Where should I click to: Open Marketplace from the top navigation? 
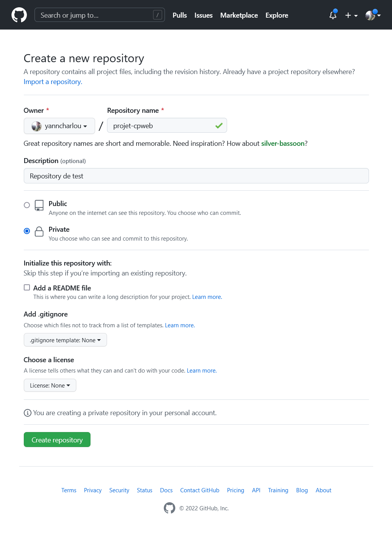click(239, 15)
